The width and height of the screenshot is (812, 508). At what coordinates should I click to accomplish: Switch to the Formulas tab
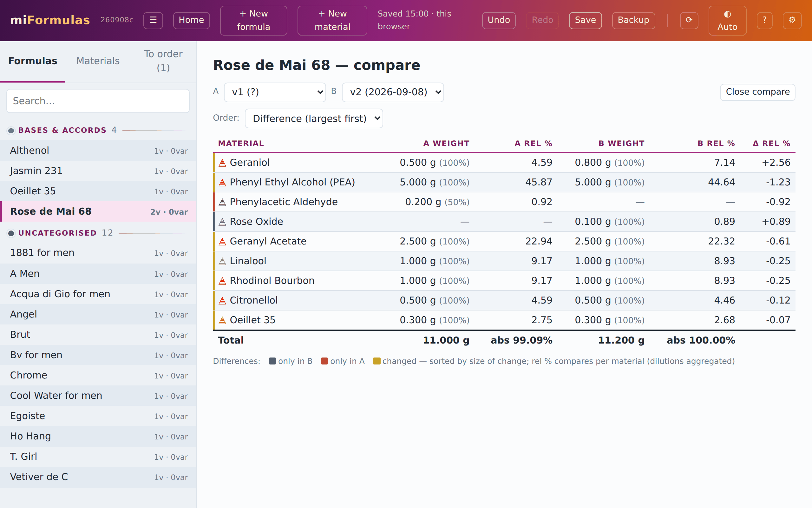coord(33,61)
